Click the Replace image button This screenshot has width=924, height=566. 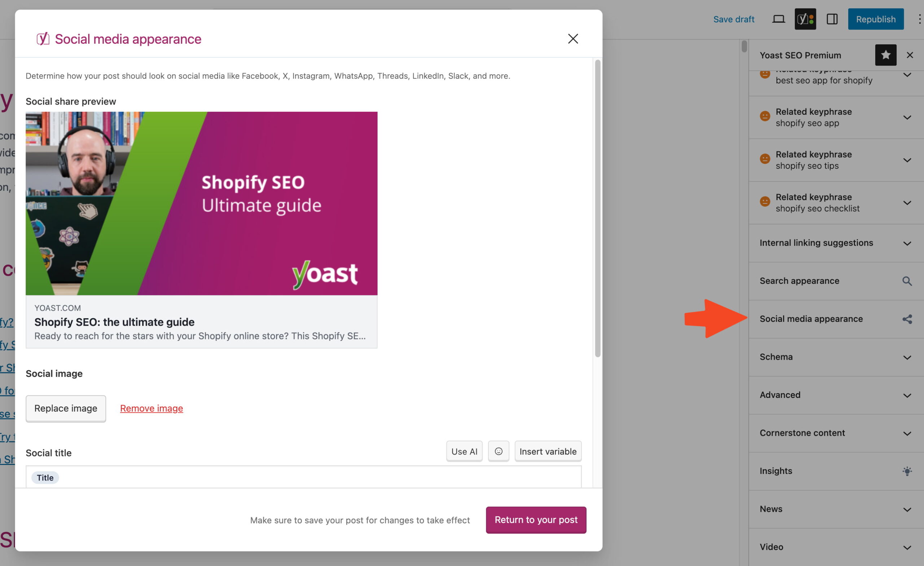click(66, 408)
